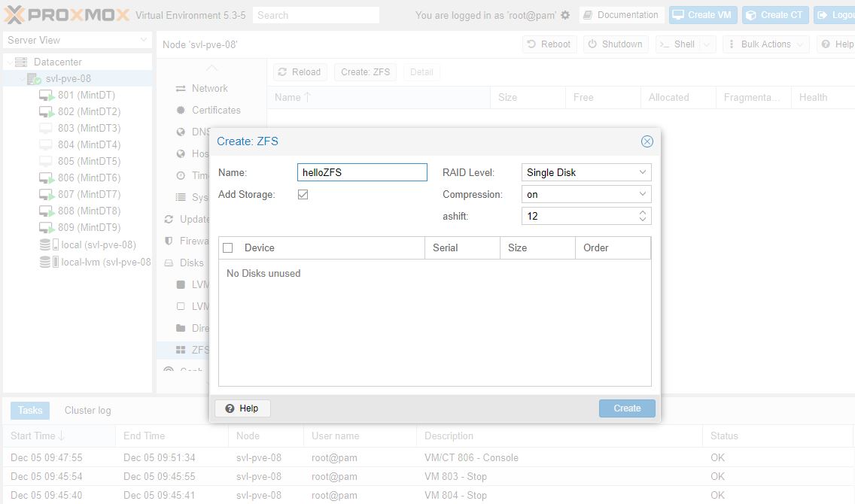This screenshot has width=855, height=504.
Task: Click the local (svl-pve-08) storage icon
Action: (x=46, y=244)
